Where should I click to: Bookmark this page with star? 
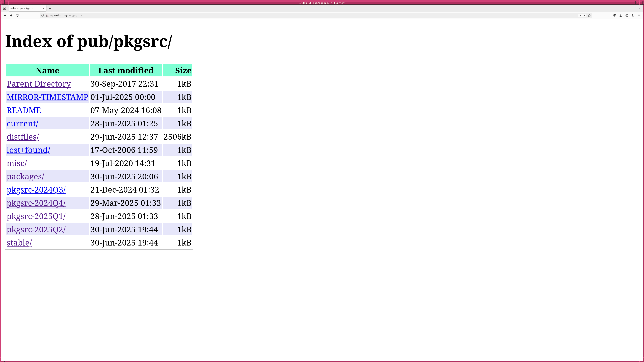(x=589, y=15)
